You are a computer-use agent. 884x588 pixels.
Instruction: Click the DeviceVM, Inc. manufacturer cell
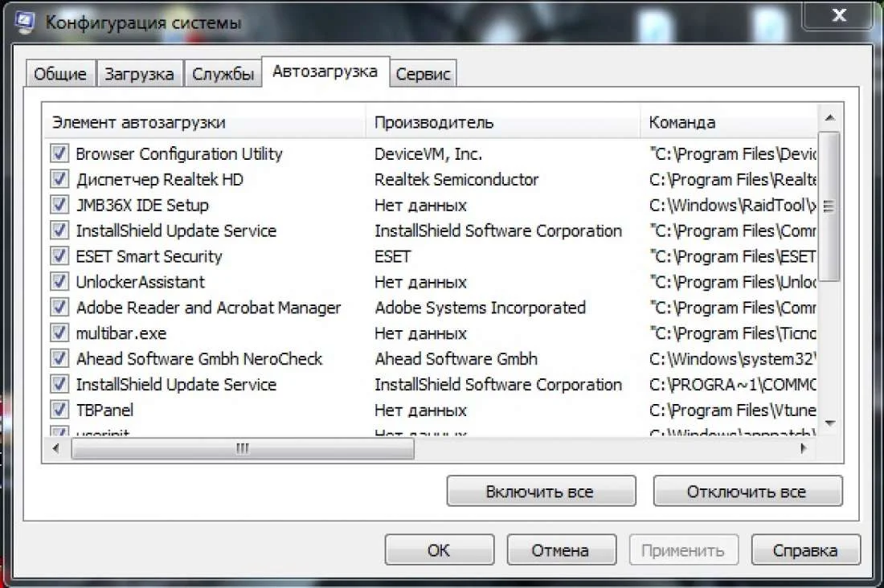click(x=428, y=153)
